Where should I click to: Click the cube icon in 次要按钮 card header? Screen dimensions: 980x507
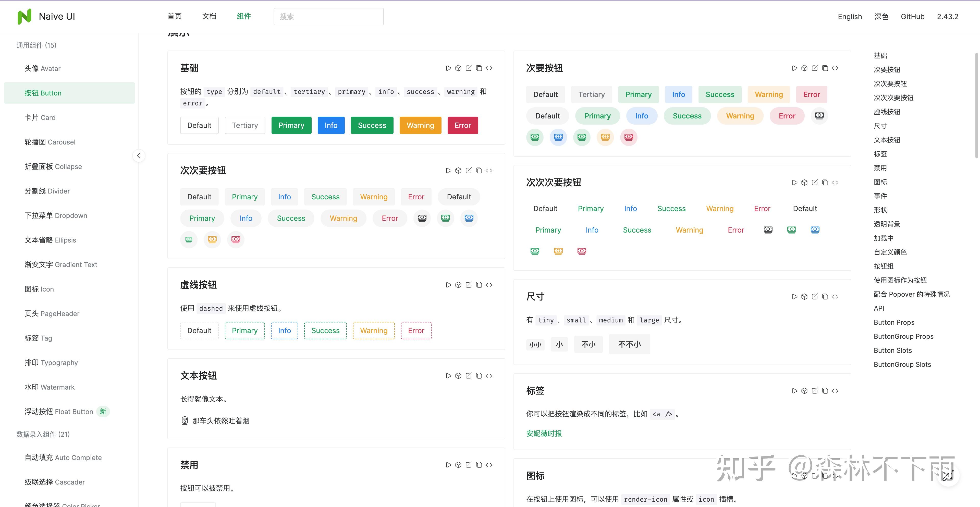(804, 68)
